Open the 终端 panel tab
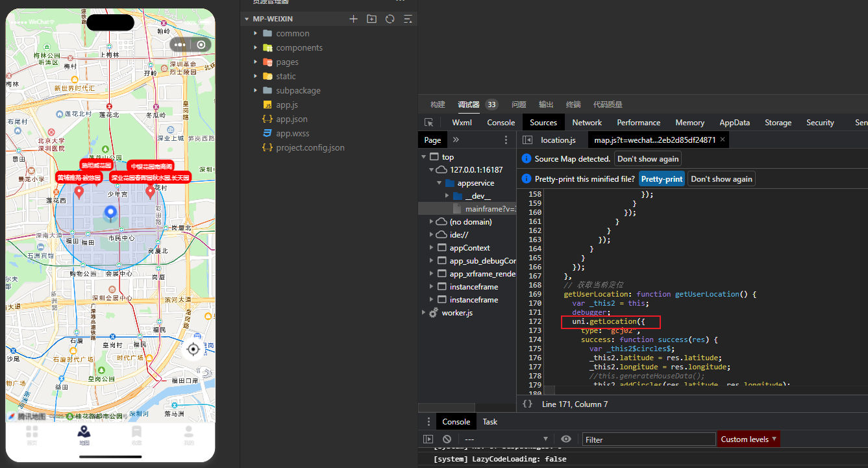The image size is (868, 468). tap(573, 105)
